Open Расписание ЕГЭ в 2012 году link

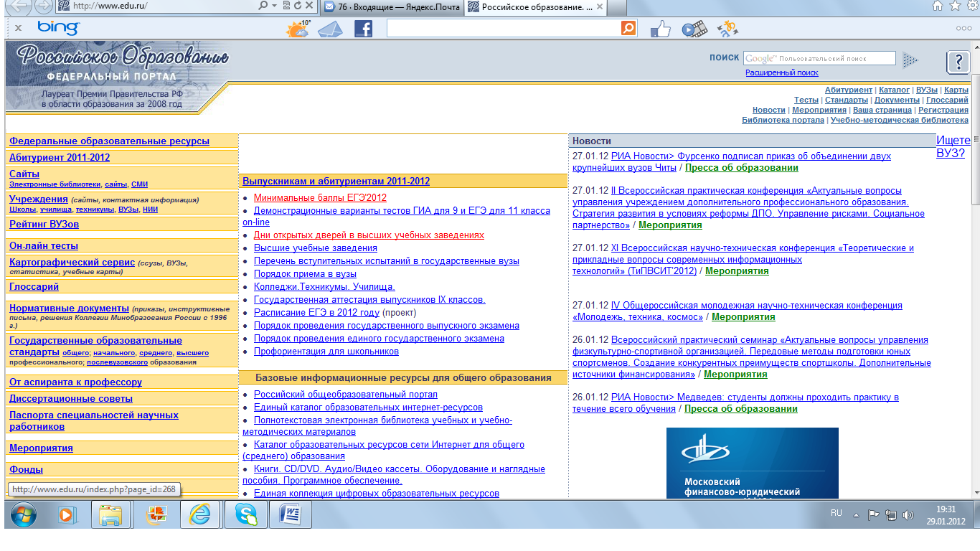pos(316,312)
